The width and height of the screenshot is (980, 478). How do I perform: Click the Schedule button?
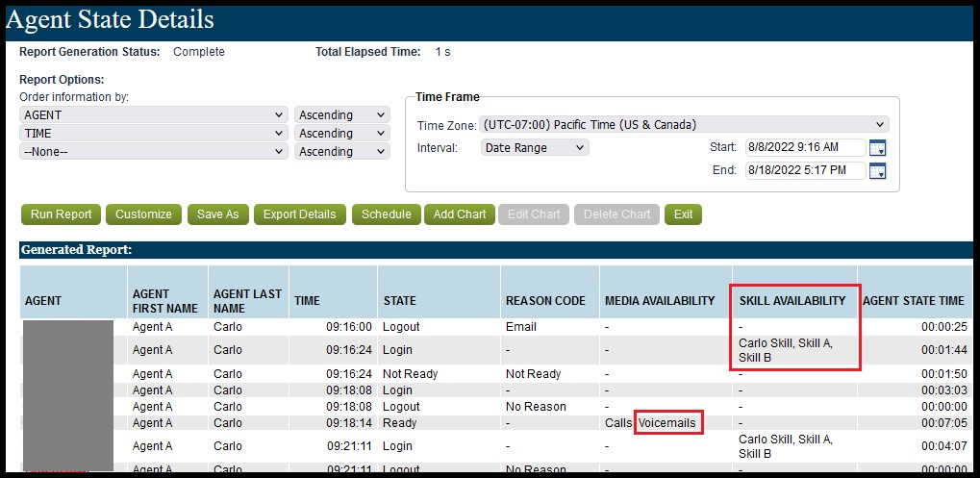click(x=387, y=214)
